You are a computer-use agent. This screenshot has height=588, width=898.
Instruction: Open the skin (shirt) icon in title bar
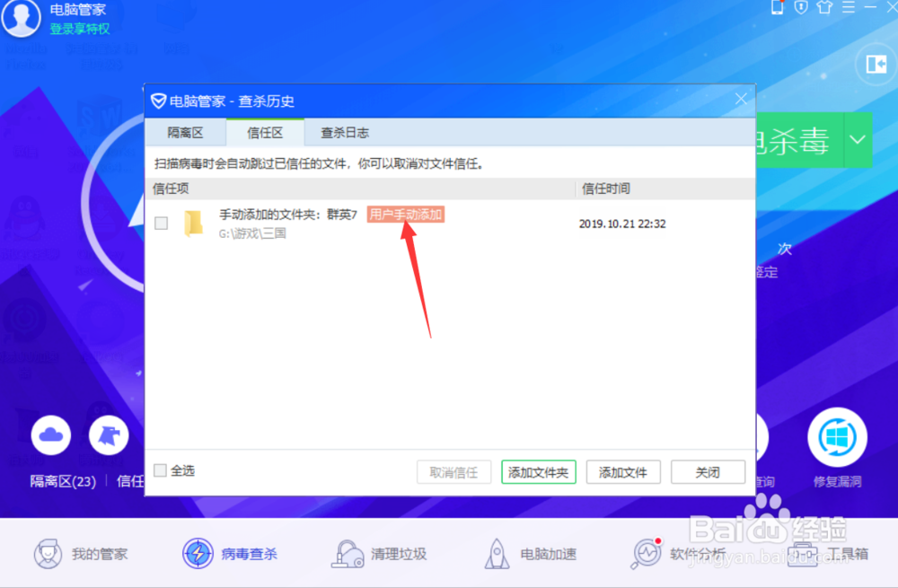tap(824, 7)
